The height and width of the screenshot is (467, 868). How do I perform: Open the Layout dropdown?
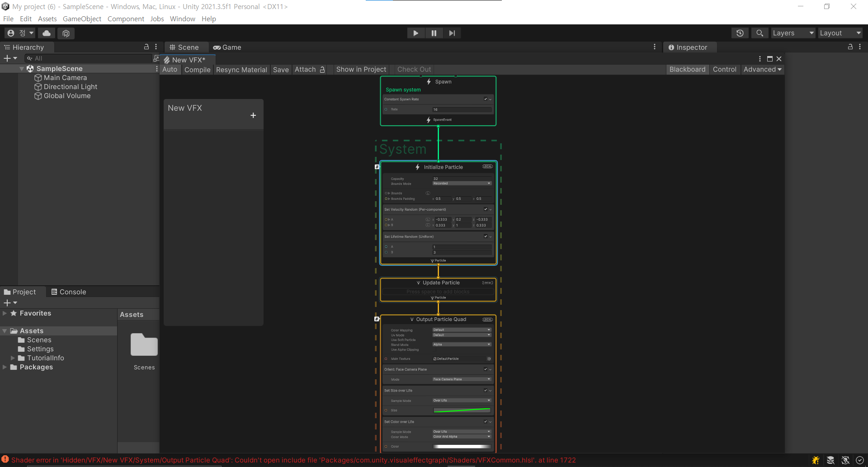(x=840, y=33)
